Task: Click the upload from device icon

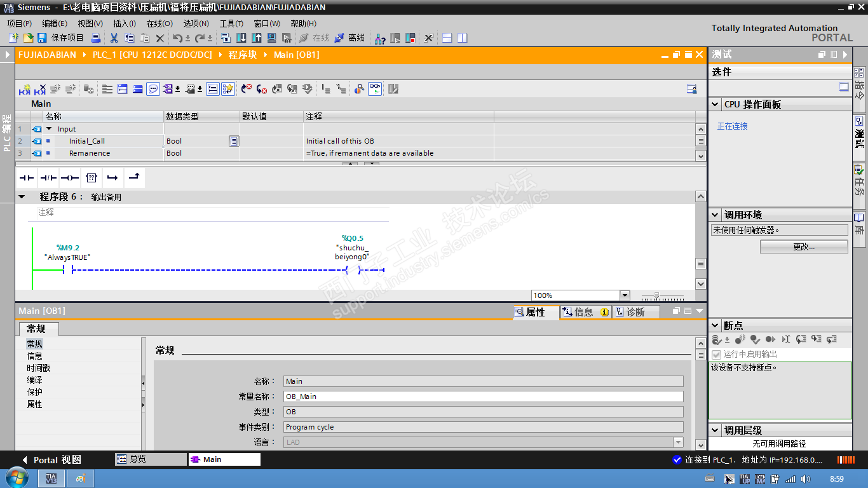Action: click(x=256, y=38)
